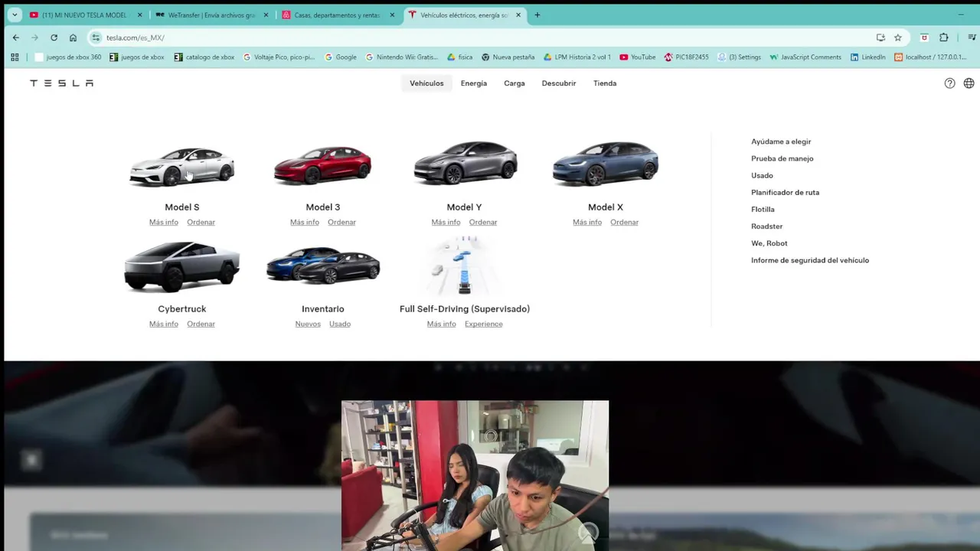The width and height of the screenshot is (980, 551).
Task: Click Ordenar under Cybertruck
Action: 201,324
